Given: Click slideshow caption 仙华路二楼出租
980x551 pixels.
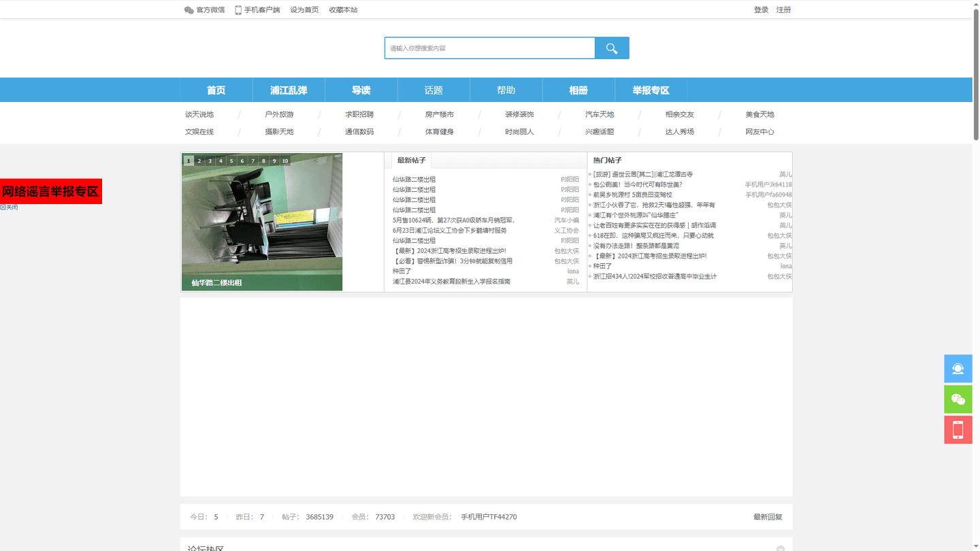Looking at the screenshot, I should click(x=216, y=283).
